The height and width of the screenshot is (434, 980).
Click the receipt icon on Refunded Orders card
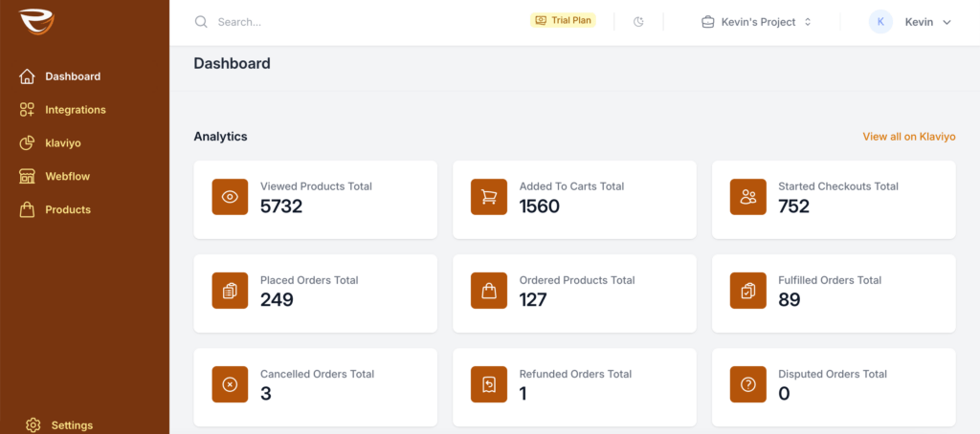click(x=489, y=384)
